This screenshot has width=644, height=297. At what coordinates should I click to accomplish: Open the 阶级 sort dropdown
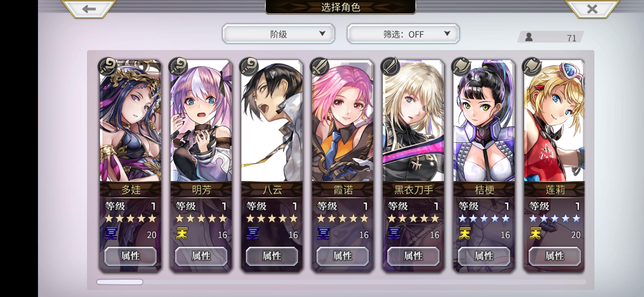(x=279, y=34)
